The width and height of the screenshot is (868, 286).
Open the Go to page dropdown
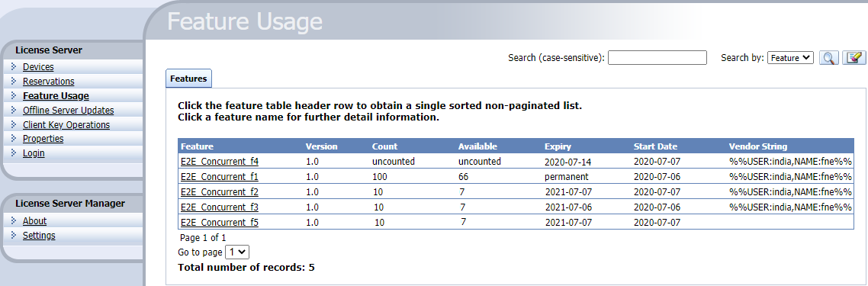click(237, 252)
